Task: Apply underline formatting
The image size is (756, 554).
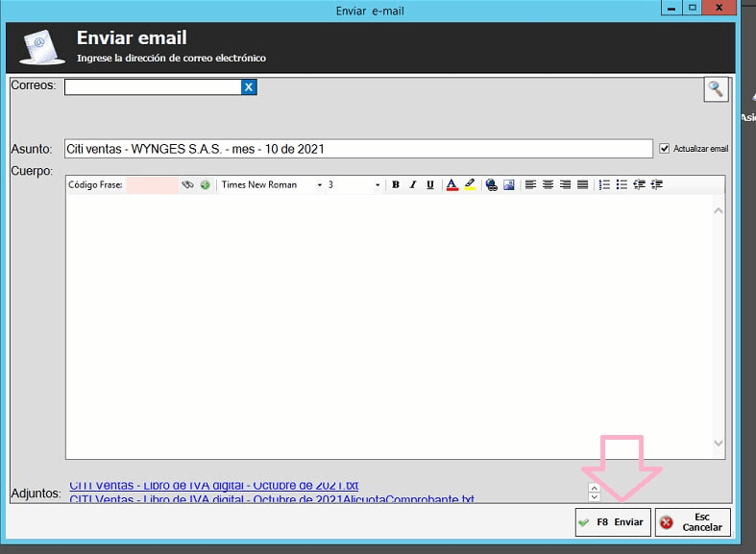Action: click(430, 185)
